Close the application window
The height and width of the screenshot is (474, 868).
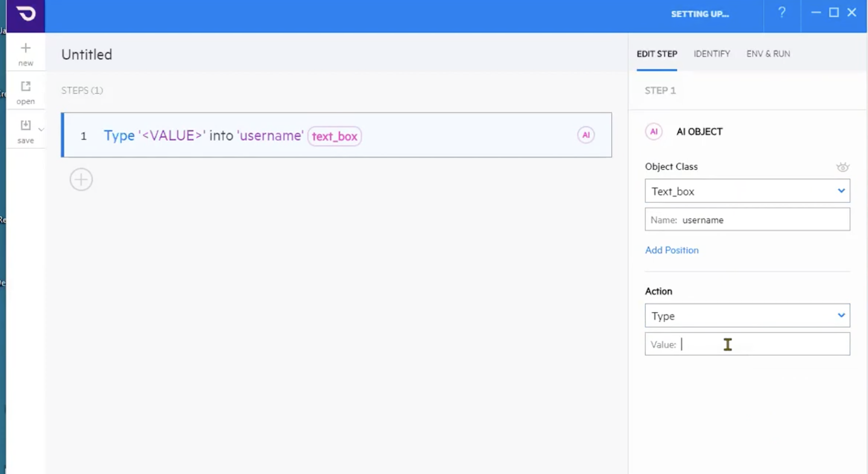point(852,12)
